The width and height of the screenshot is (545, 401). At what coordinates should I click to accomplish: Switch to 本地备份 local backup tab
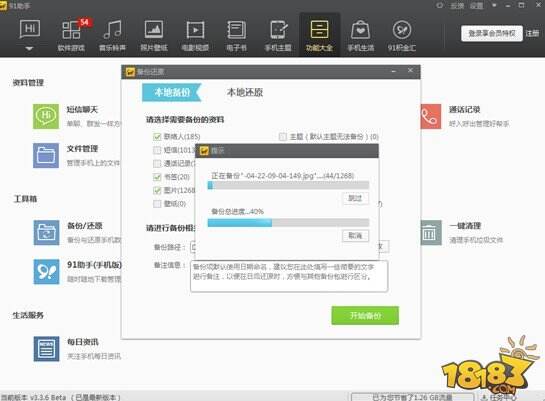tap(172, 92)
